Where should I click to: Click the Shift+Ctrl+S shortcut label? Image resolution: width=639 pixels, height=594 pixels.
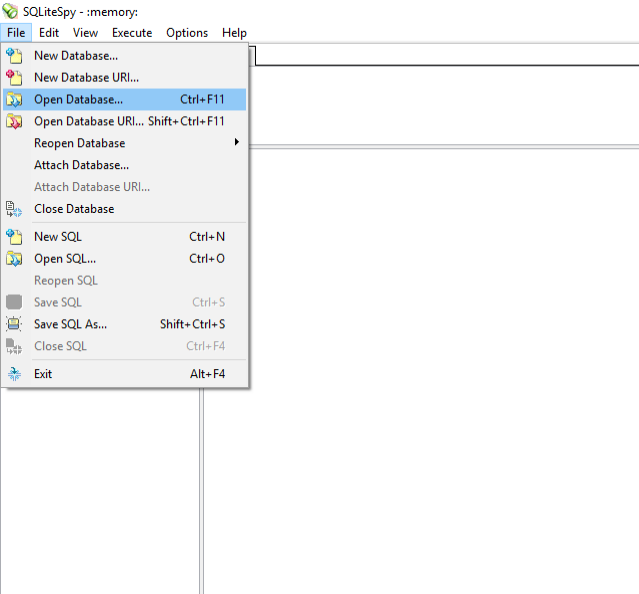[192, 324]
